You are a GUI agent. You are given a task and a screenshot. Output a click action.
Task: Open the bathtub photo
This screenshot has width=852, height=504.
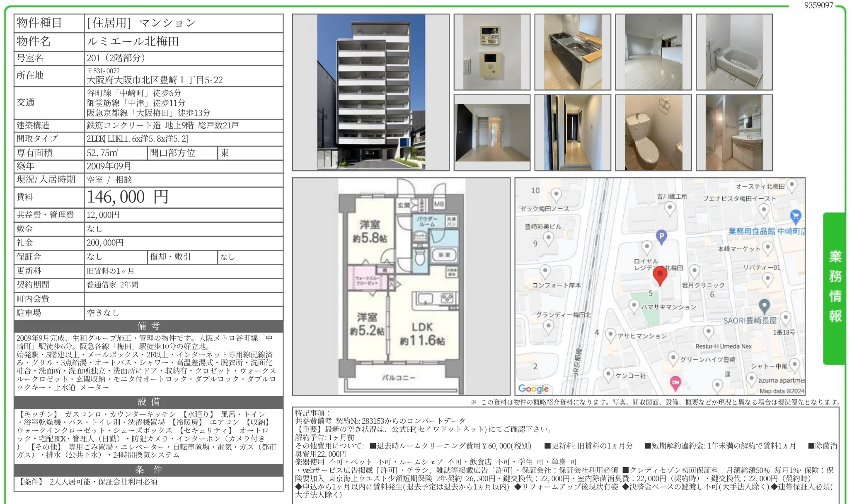coord(734,52)
